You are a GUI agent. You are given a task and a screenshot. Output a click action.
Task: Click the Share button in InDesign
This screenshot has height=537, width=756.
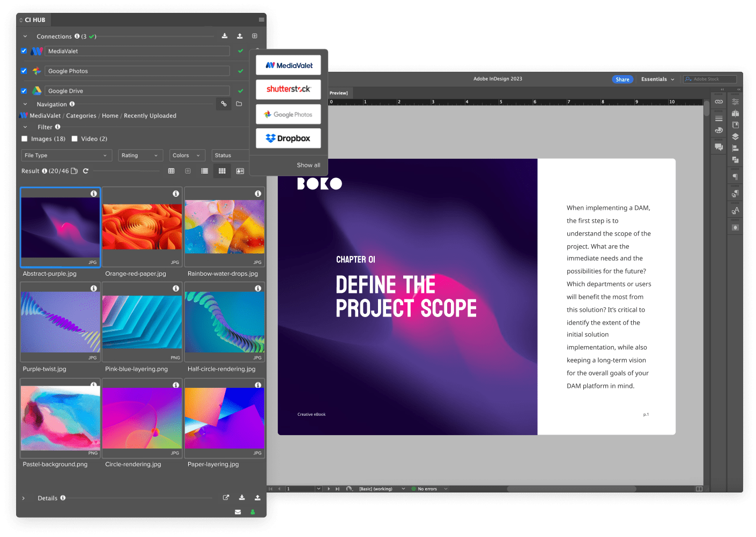pos(622,79)
